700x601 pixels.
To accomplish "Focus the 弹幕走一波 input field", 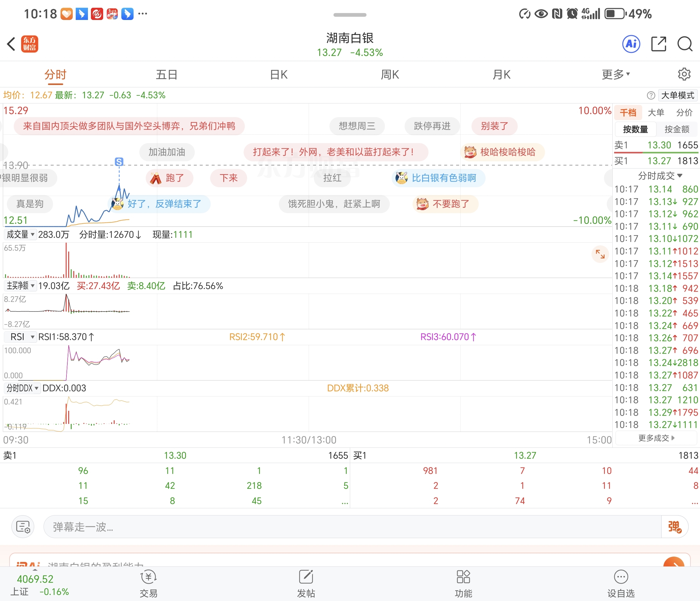I will point(351,526).
